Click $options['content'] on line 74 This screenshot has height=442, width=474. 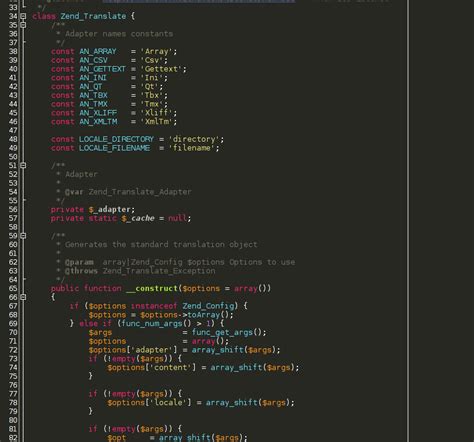[x=152, y=367]
